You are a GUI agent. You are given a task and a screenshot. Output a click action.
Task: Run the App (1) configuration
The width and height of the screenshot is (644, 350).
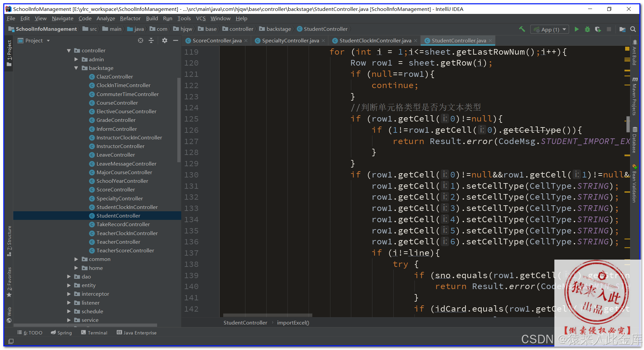click(577, 29)
